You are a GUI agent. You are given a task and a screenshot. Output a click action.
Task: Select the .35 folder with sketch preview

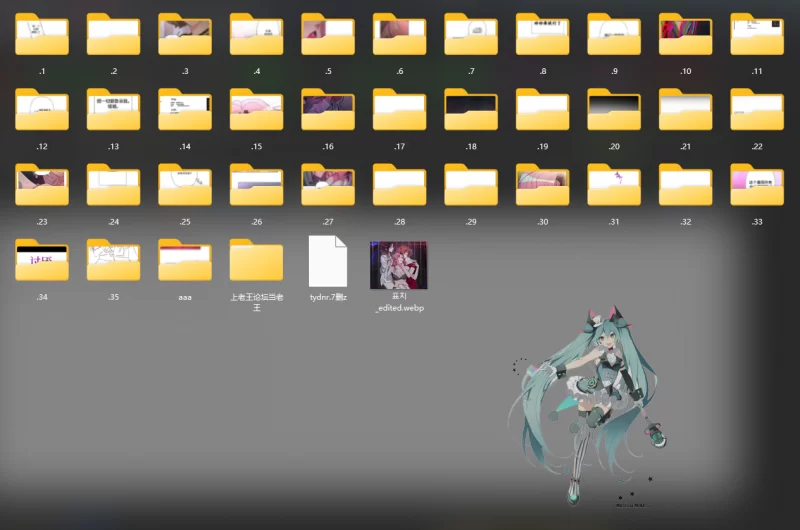pos(113,260)
